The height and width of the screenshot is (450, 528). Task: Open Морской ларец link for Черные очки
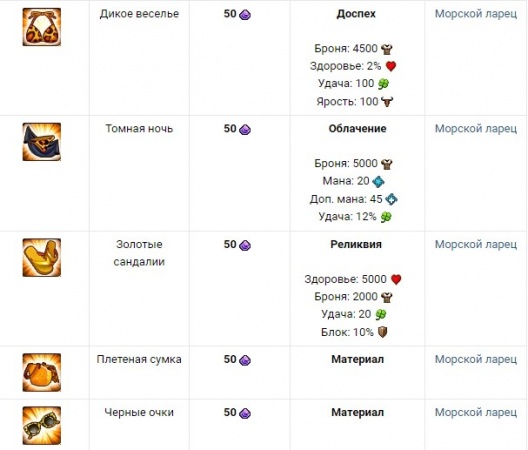(x=476, y=413)
